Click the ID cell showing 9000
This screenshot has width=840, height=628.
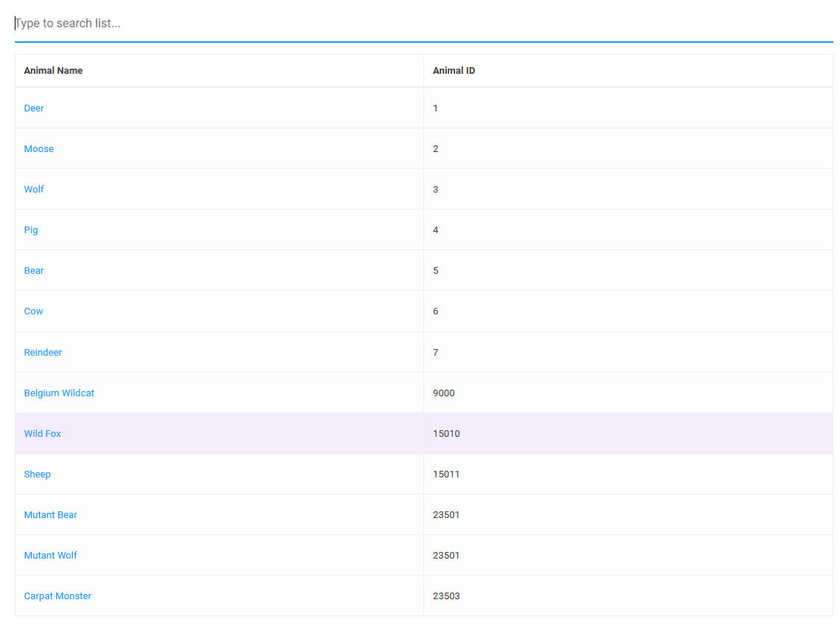(x=444, y=393)
